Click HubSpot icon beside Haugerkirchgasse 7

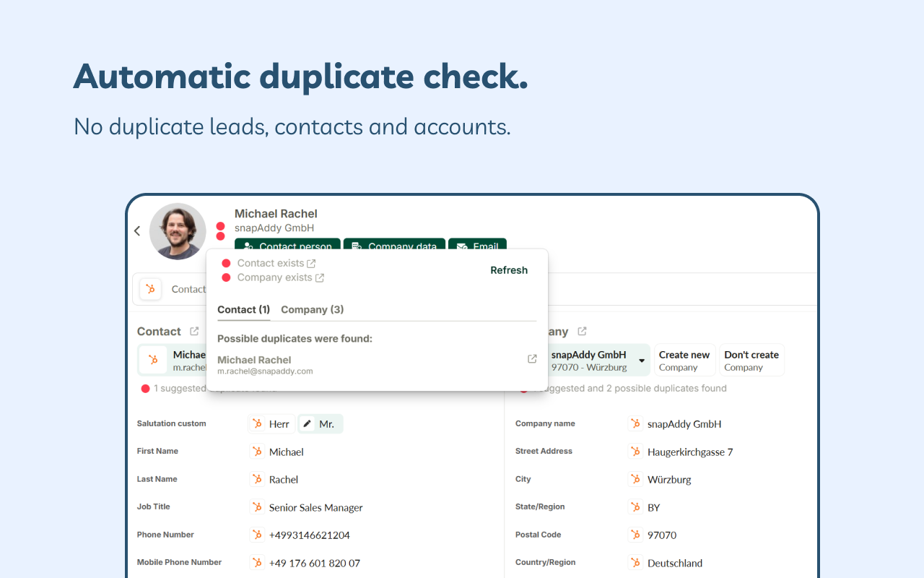click(x=635, y=452)
